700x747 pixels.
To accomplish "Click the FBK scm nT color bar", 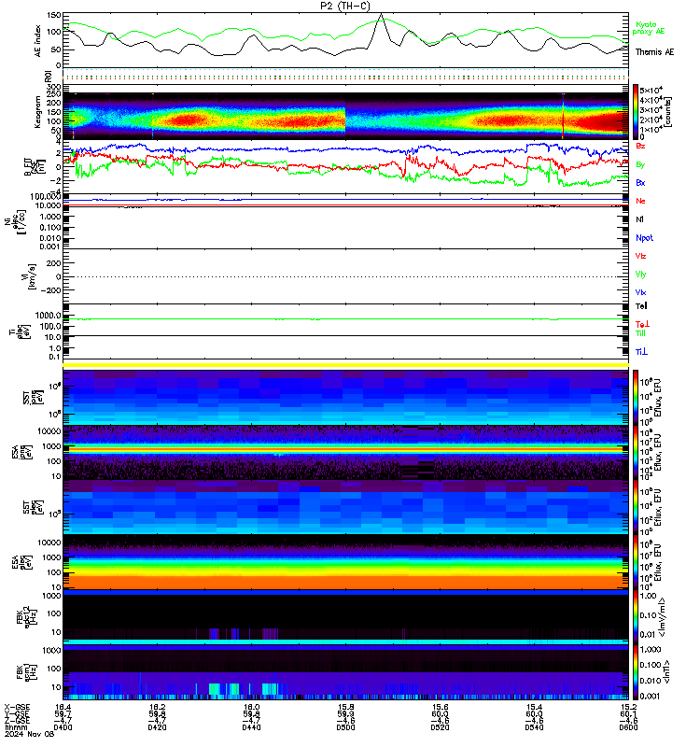I will click(x=636, y=672).
